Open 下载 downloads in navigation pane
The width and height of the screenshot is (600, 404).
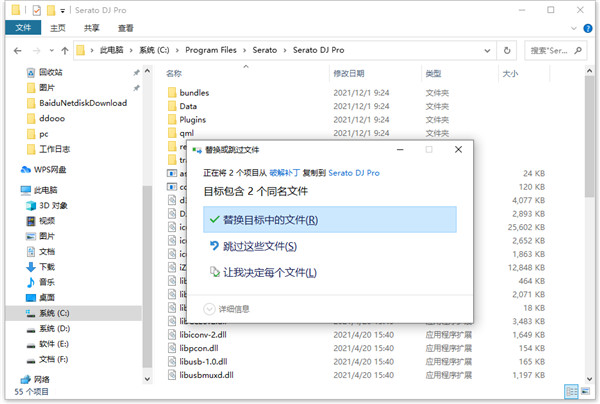click(46, 267)
